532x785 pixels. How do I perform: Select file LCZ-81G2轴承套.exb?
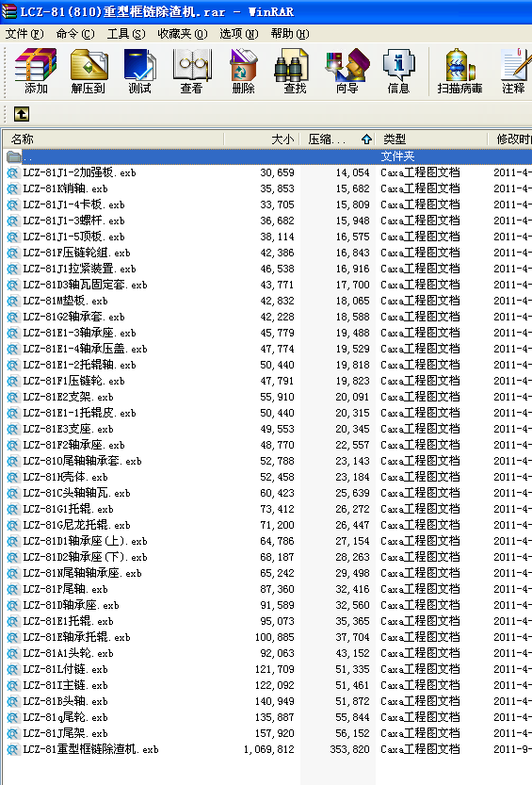[74, 317]
